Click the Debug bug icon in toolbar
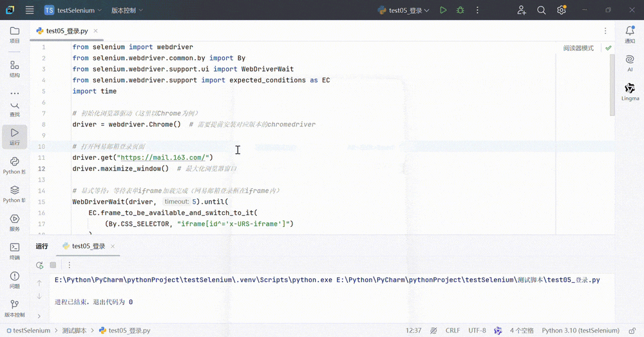 point(460,10)
